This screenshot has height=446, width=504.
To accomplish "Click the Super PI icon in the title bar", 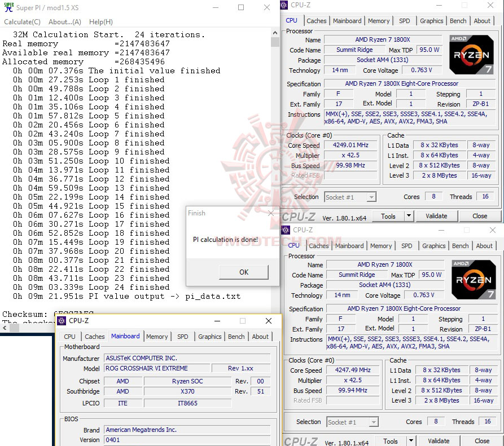I will tap(7, 7).
